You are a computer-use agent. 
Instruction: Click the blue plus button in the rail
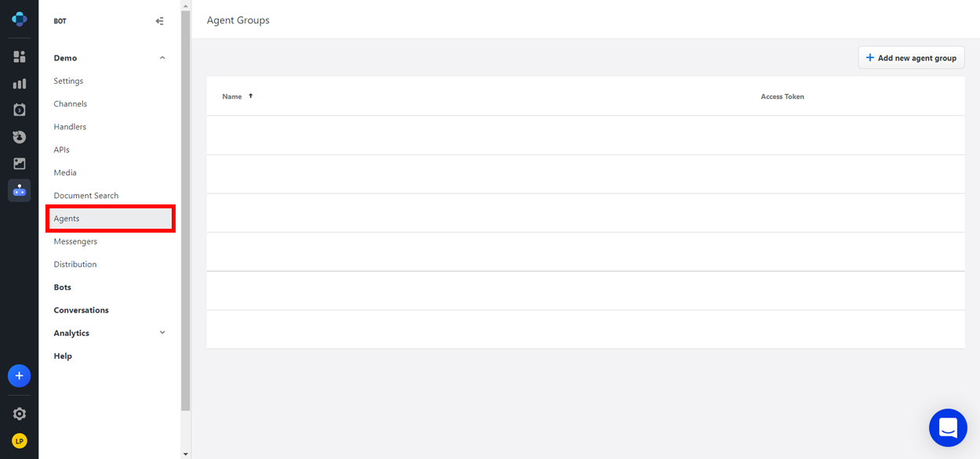[x=20, y=376]
